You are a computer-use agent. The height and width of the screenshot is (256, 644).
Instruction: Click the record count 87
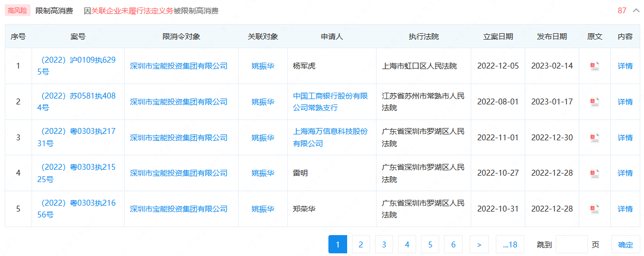pyautogui.click(x=622, y=11)
